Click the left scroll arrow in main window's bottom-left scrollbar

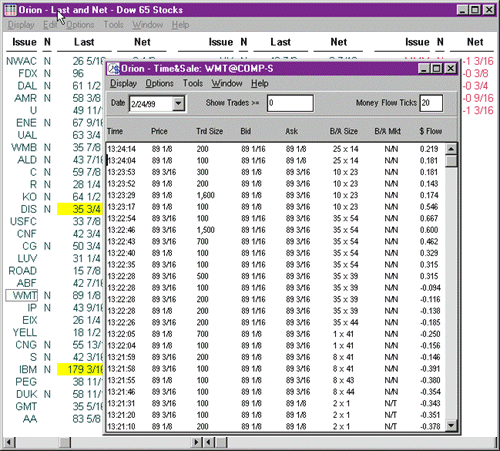pyautogui.click(x=9, y=442)
